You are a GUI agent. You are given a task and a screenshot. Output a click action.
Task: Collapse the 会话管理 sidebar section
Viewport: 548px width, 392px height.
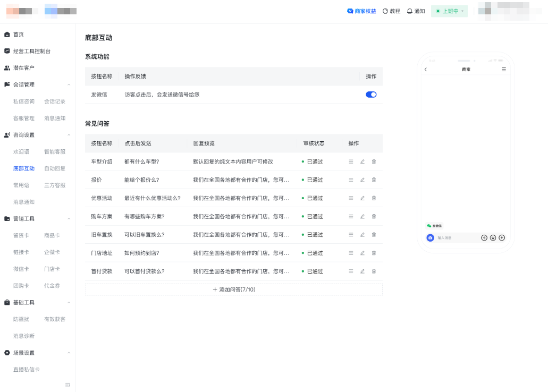tap(68, 84)
